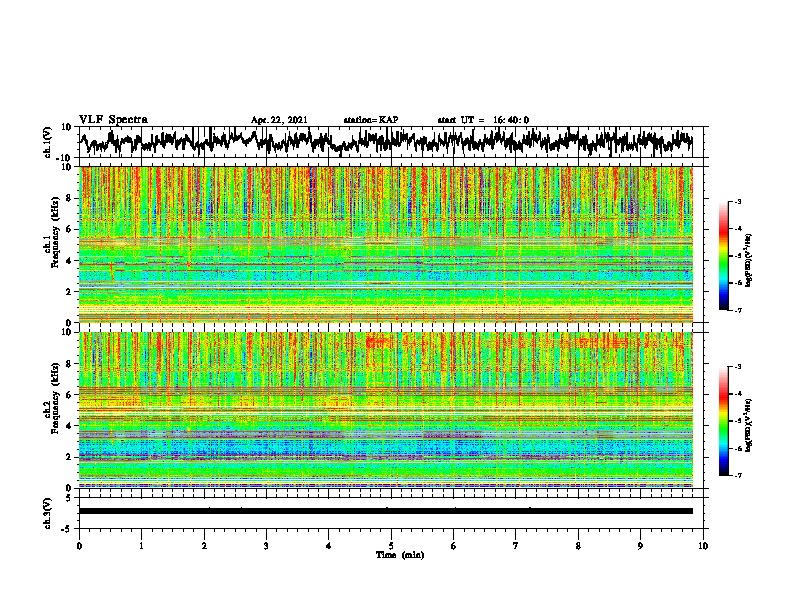The width and height of the screenshot is (792, 612).
Task: Click the ch.1 color bar log(PSD) units label
Action: coord(749,261)
